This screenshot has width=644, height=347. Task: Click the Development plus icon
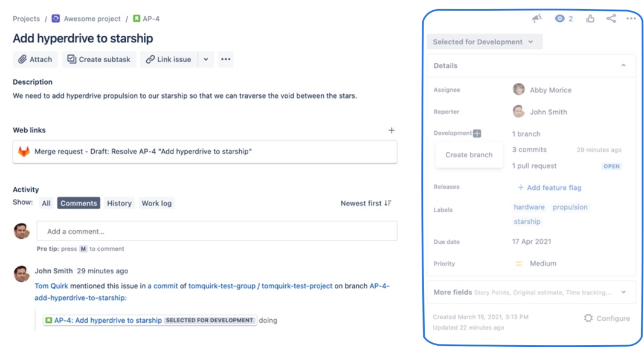click(477, 133)
